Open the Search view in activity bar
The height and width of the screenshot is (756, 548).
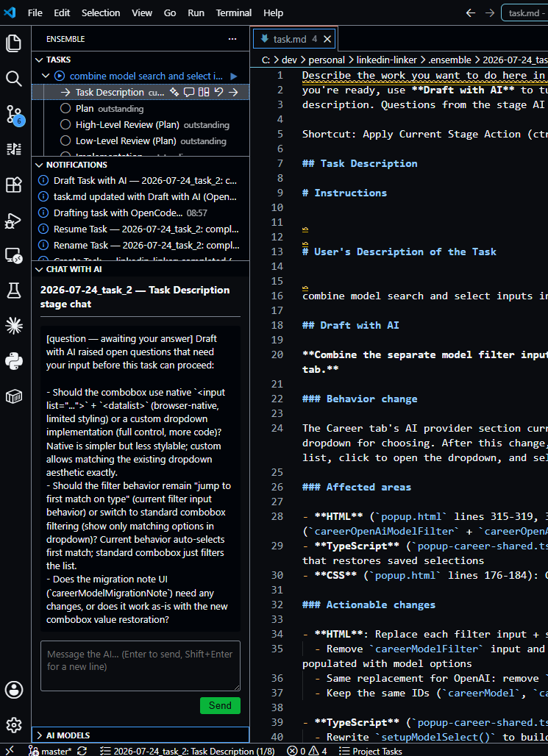(13, 79)
